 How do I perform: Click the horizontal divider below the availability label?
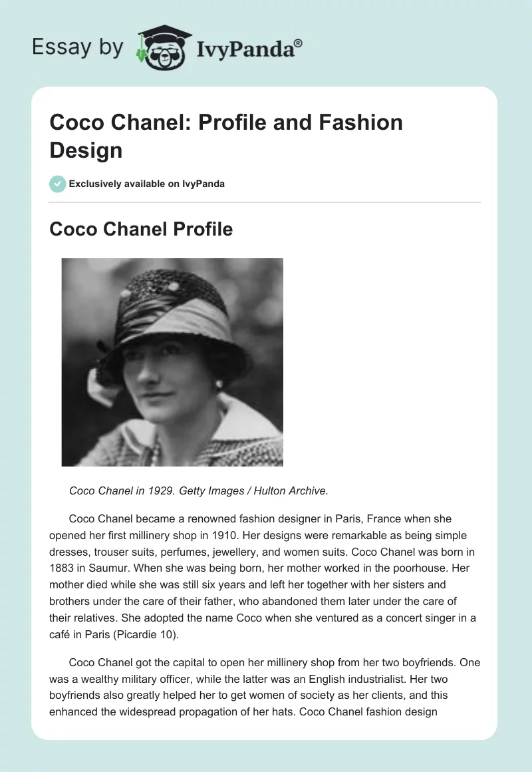tap(265, 202)
